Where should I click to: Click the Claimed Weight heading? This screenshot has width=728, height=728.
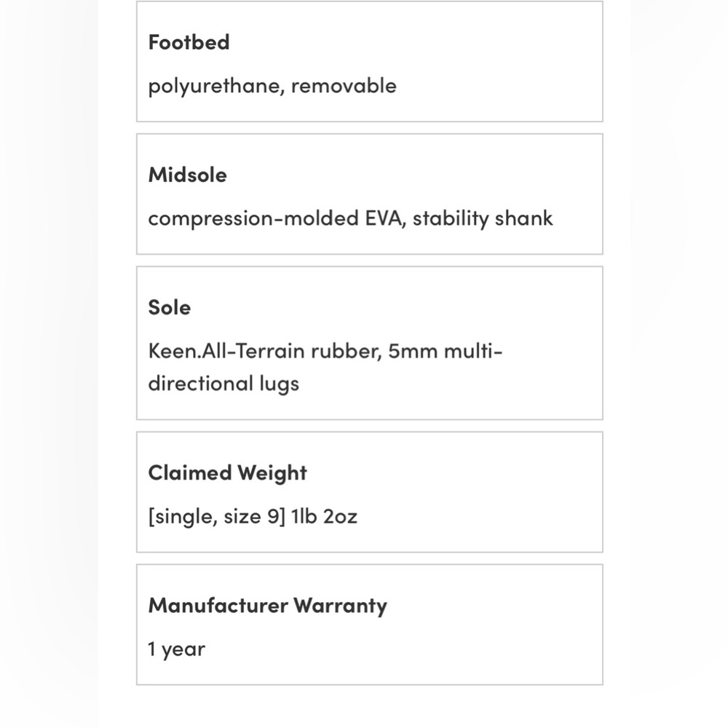pos(227,473)
